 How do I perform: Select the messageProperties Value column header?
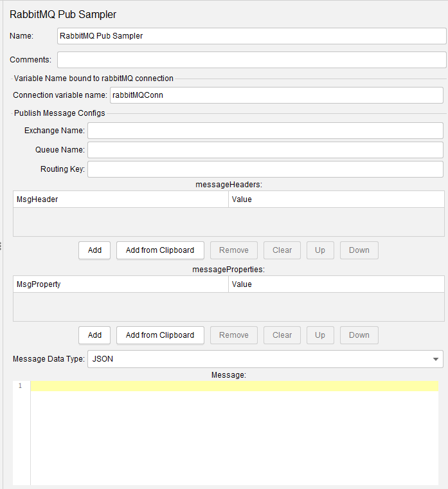(x=336, y=284)
